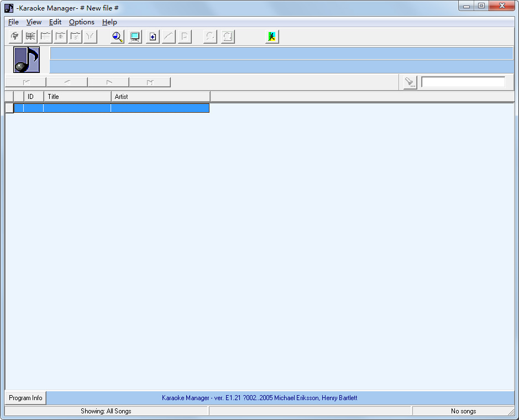Click the ID column header
The width and height of the screenshot is (519, 420).
pyautogui.click(x=34, y=97)
